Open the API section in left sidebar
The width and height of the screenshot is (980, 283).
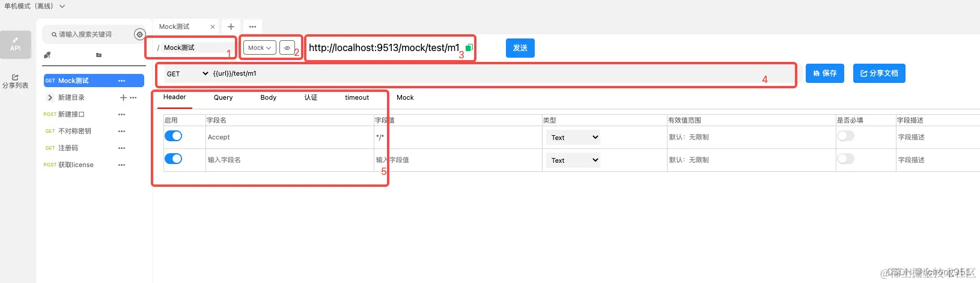tap(16, 44)
